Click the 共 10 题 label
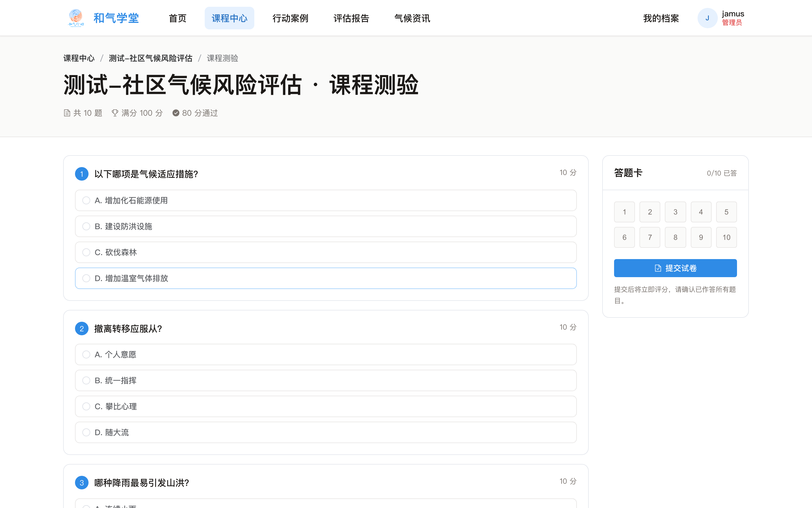This screenshot has height=508, width=812. coord(88,113)
